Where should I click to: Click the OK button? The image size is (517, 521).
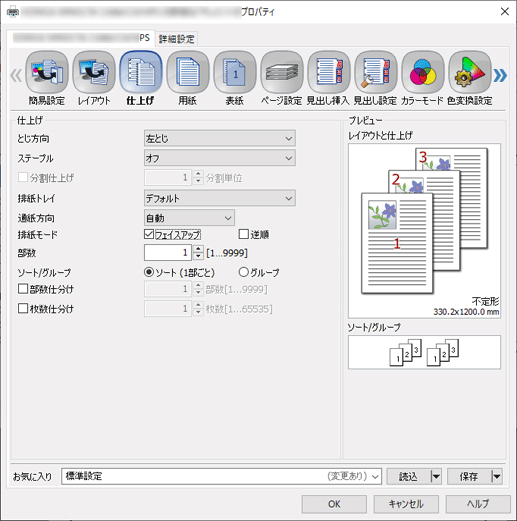pos(334,504)
